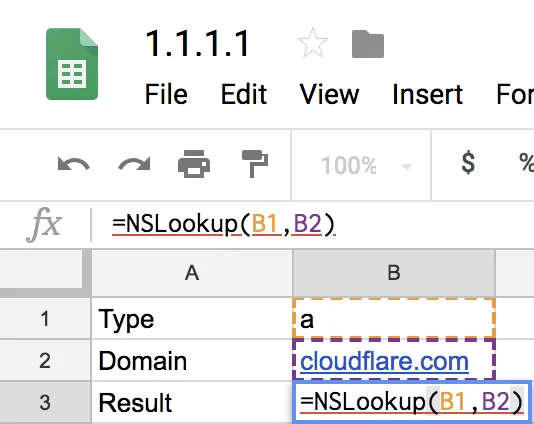
Task: Format as currency with dollar icon
Action: (468, 163)
